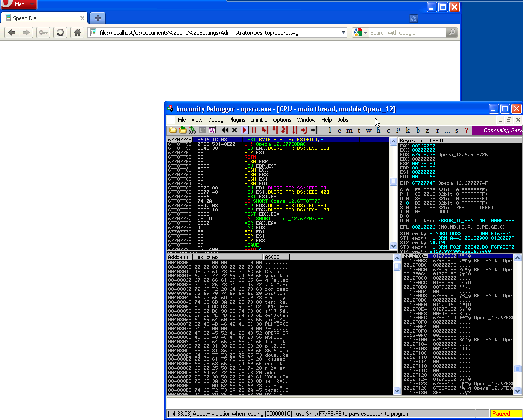This screenshot has width=523, height=420.
Task: Click the Go to address arrow icon
Action: 314,130
